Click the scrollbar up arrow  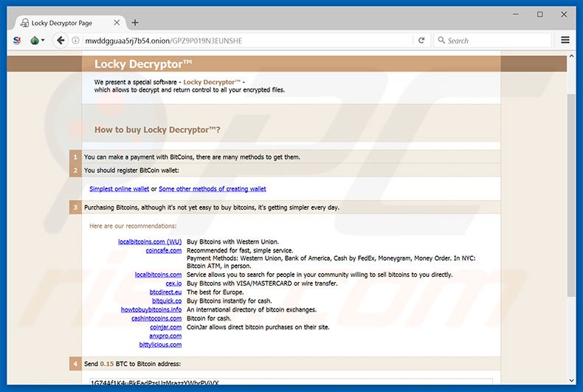tap(571, 56)
